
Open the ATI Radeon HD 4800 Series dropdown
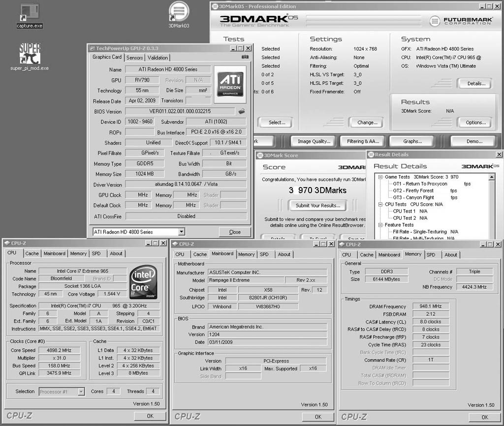coord(182,232)
